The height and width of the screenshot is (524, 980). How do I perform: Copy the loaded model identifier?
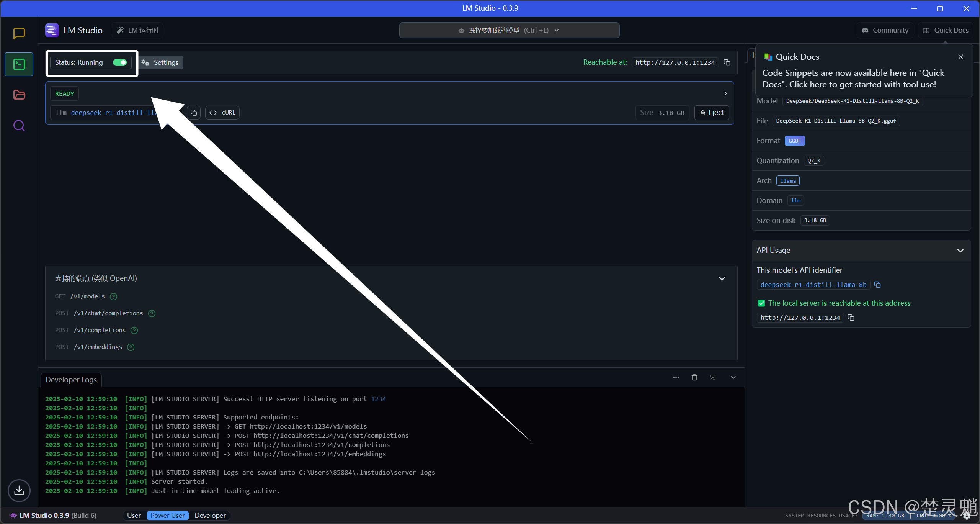[194, 113]
